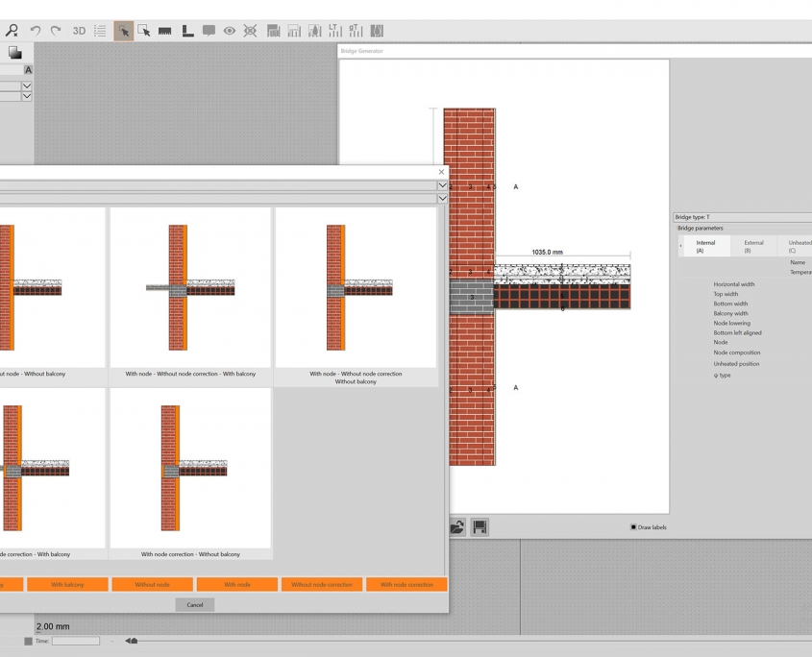Screen dimensions: 812x657
Task: Click the eye visibility icon in the toolbar
Action: 229,30
